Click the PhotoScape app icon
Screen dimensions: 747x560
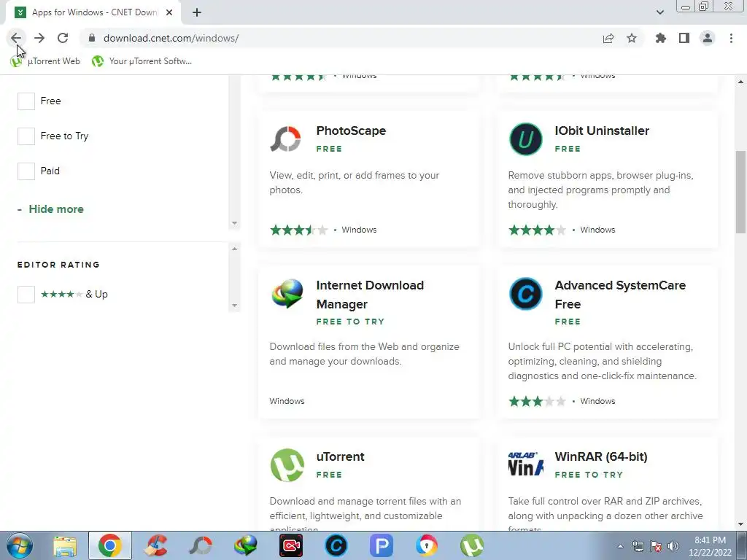tap(286, 139)
